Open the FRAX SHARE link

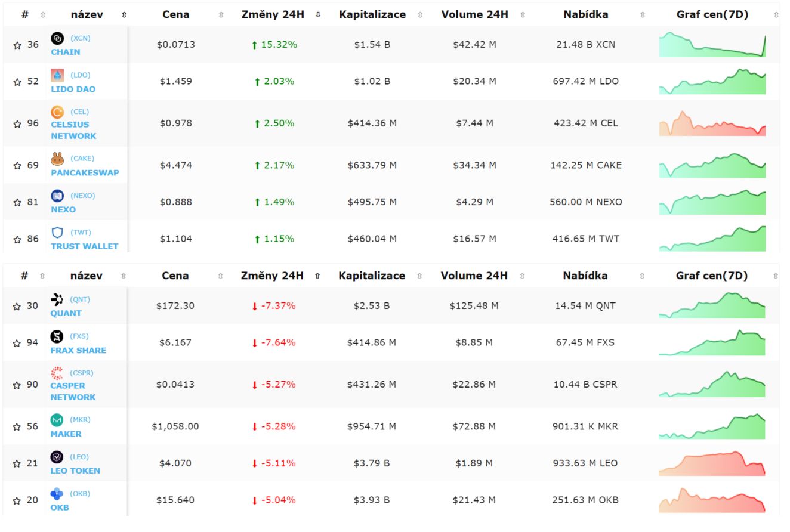78,350
